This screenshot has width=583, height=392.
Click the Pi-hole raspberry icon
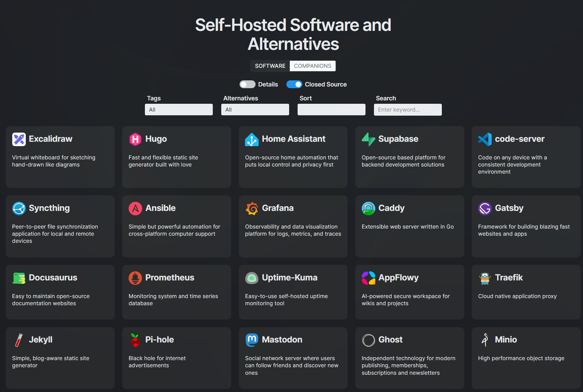tap(135, 340)
